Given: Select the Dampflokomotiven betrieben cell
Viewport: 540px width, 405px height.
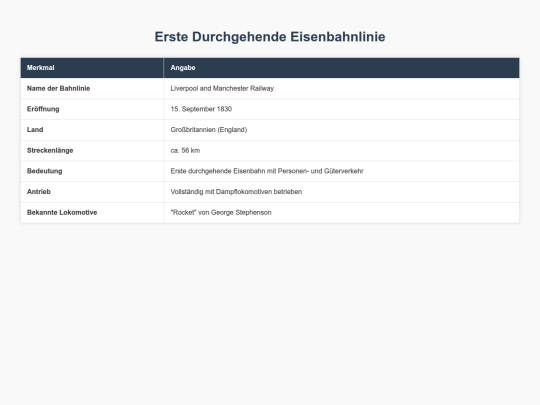Looking at the screenshot, I should pyautogui.click(x=341, y=192).
